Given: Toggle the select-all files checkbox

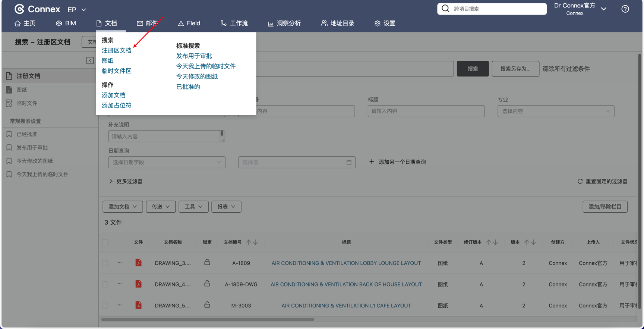Looking at the screenshot, I should click(x=105, y=242).
